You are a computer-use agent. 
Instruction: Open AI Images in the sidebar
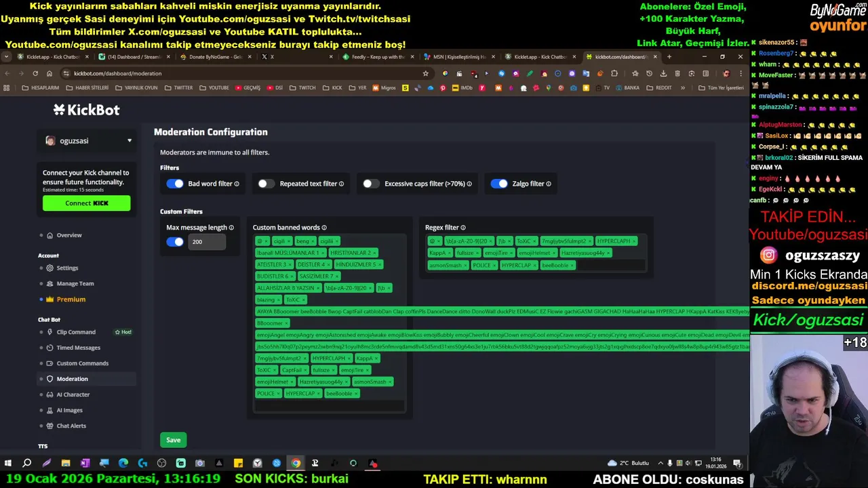[69, 410]
